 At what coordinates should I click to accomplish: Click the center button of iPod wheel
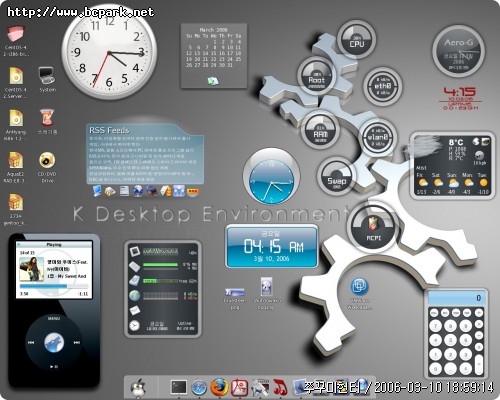click(x=54, y=343)
